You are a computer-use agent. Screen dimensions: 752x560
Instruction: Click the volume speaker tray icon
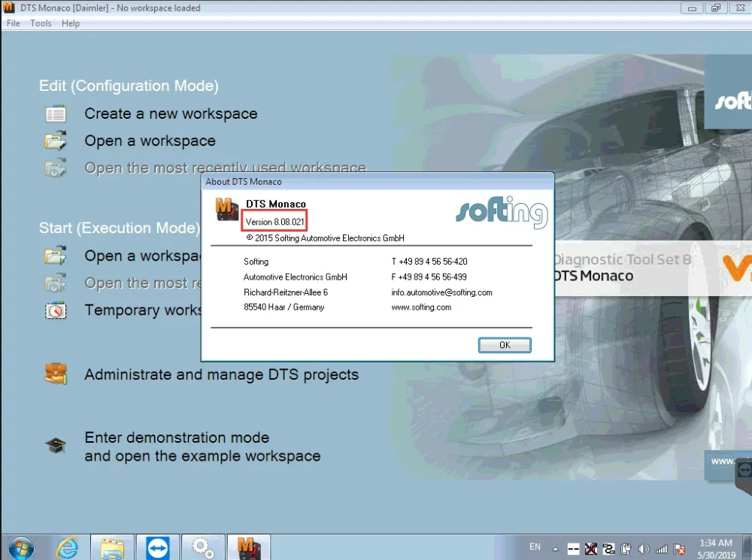(644, 549)
